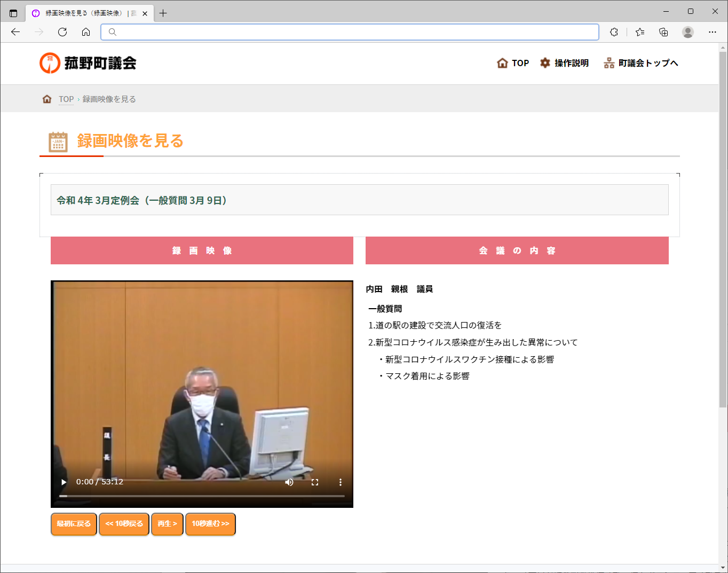Focus the address bar field
Screen dimensions: 728x573
350,32
